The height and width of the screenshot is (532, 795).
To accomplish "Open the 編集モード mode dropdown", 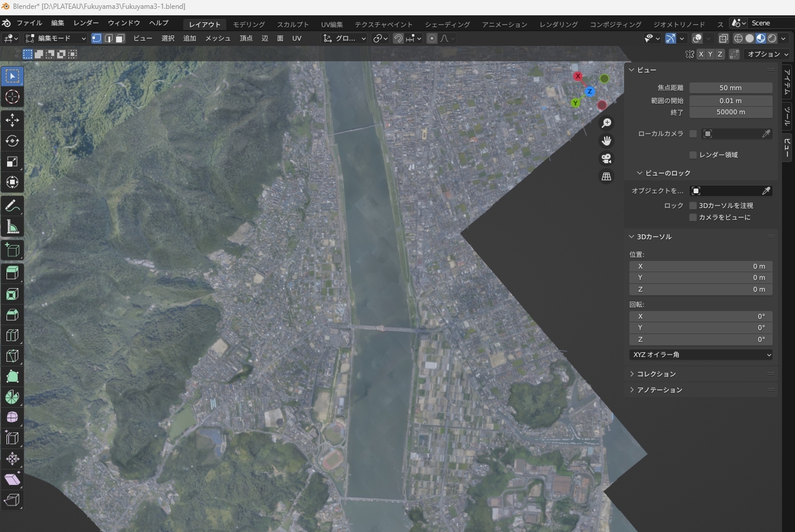I will click(55, 38).
